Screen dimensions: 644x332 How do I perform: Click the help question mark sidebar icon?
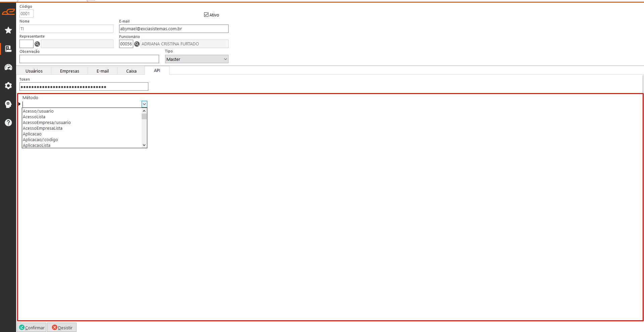[x=8, y=123]
